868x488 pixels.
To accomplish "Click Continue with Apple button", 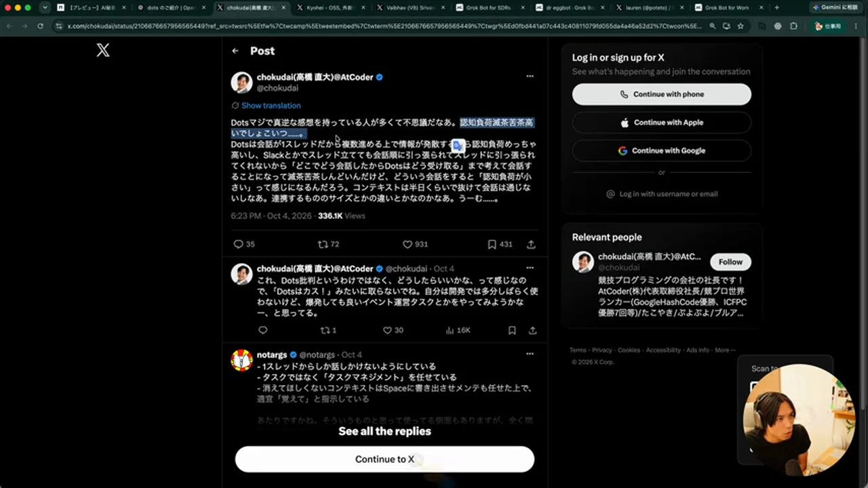I will 661,123.
